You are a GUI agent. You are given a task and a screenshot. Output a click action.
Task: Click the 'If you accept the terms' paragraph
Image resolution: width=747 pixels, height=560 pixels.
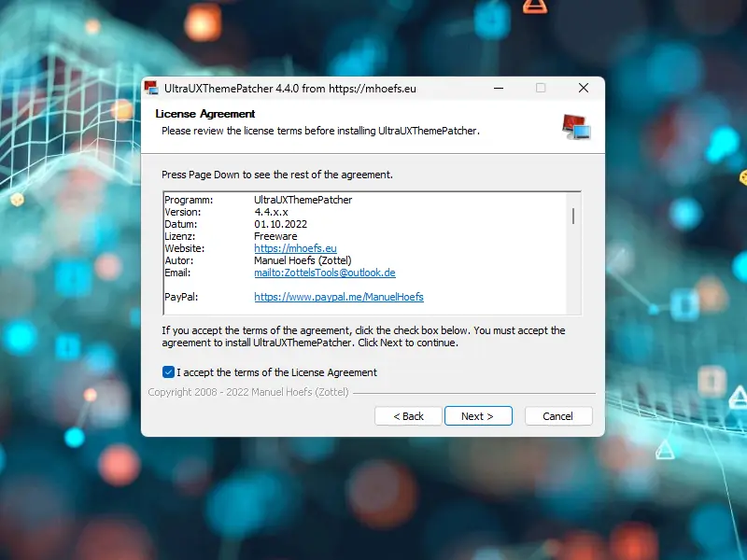point(363,336)
